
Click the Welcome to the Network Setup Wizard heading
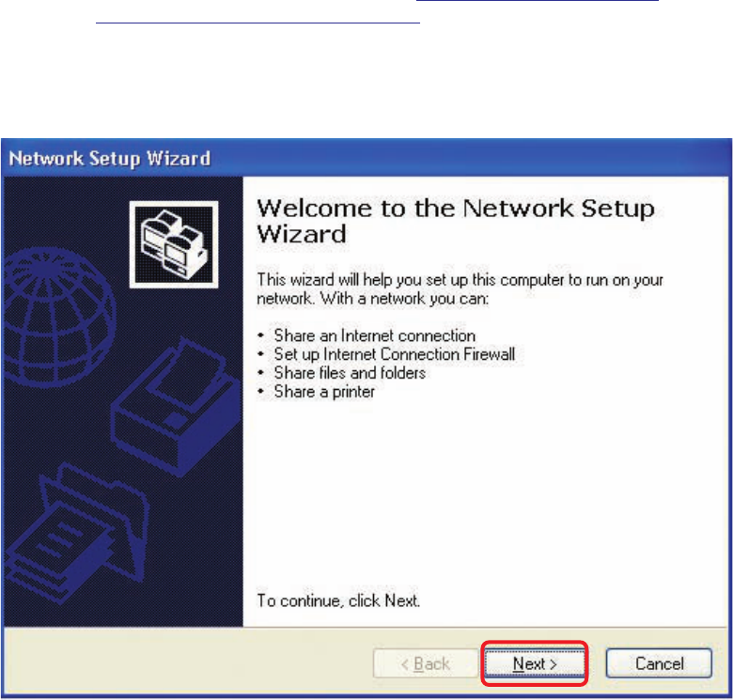[456, 221]
